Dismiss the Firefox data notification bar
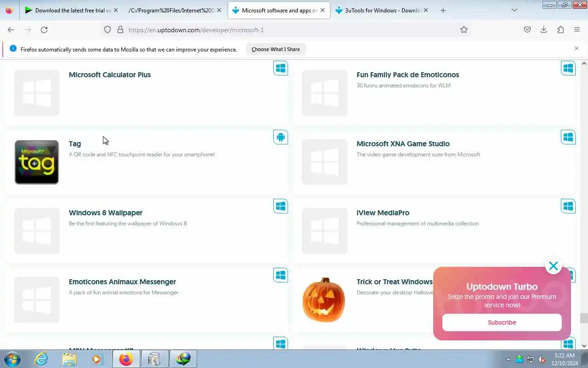Screen dimensions: 588x368 pos(577,48)
